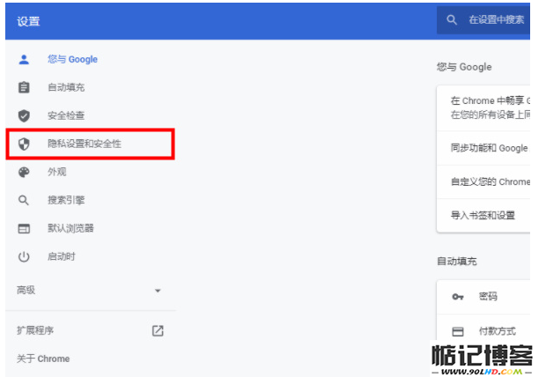Click the 设置 title in header

point(28,22)
